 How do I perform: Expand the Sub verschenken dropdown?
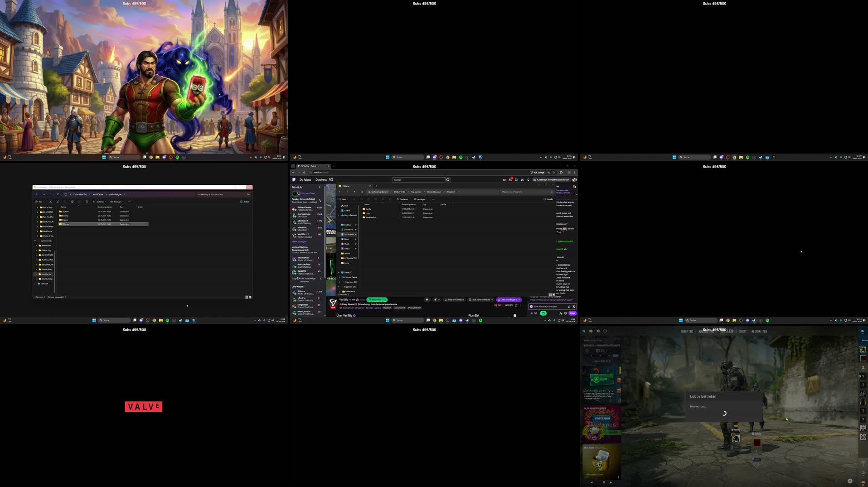[492, 300]
